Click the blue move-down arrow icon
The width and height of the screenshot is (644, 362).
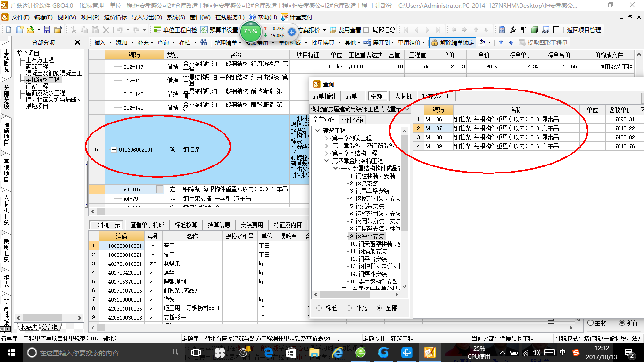(510, 42)
